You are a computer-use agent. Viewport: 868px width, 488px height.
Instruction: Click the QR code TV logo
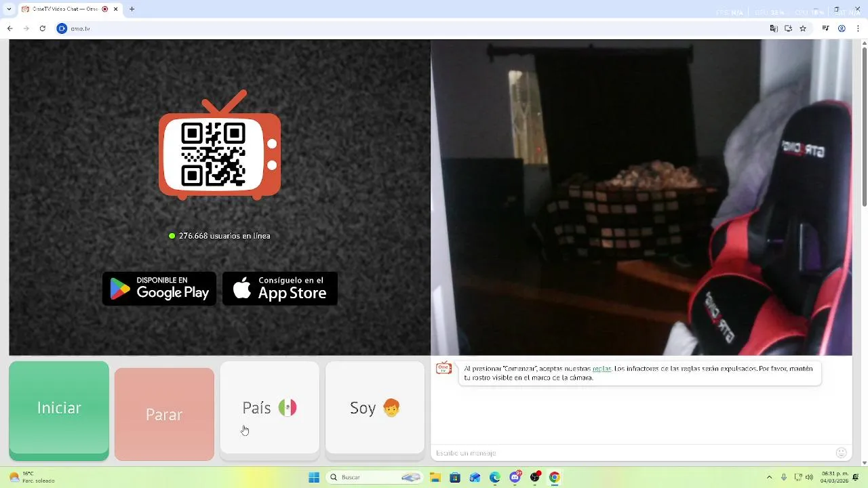220,145
